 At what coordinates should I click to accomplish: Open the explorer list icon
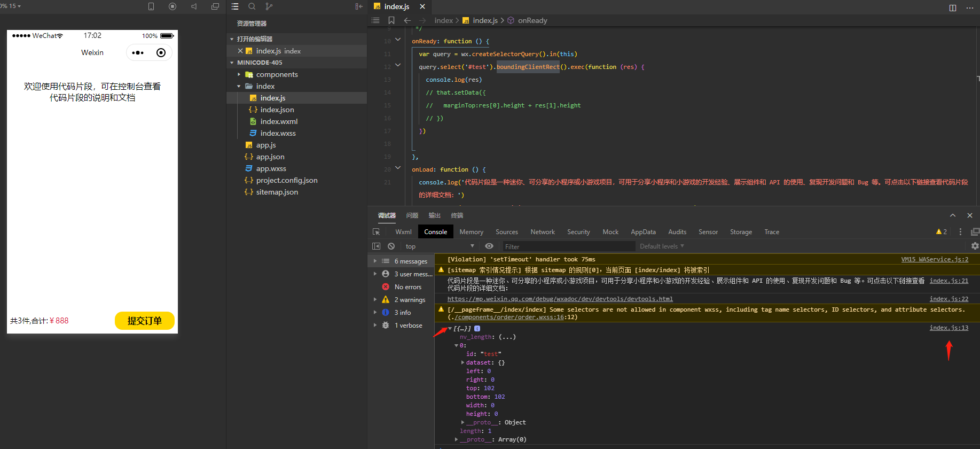click(x=235, y=6)
